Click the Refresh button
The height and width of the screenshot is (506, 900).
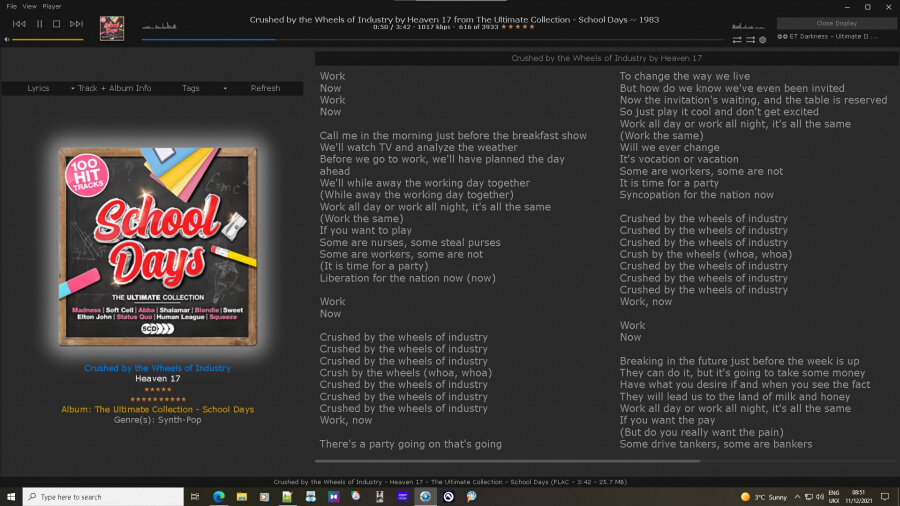click(265, 88)
